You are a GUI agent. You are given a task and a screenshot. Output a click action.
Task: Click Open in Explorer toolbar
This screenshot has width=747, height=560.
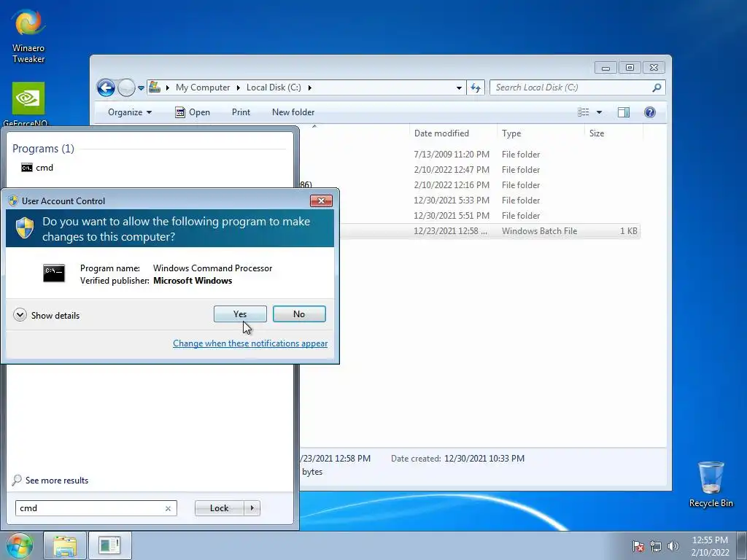[193, 112]
